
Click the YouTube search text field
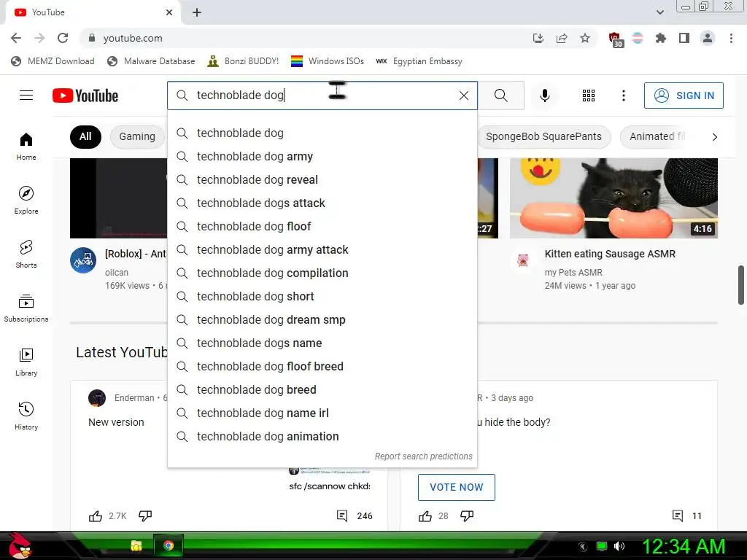point(324,96)
